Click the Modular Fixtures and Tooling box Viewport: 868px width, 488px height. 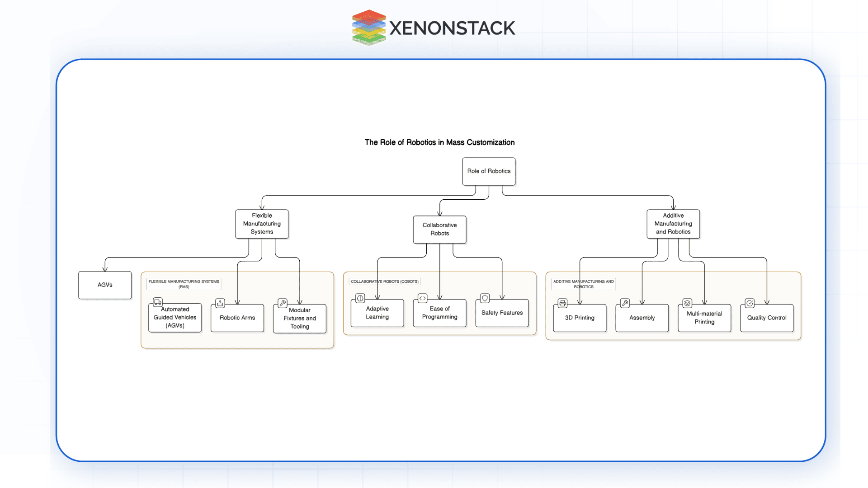pos(300,319)
